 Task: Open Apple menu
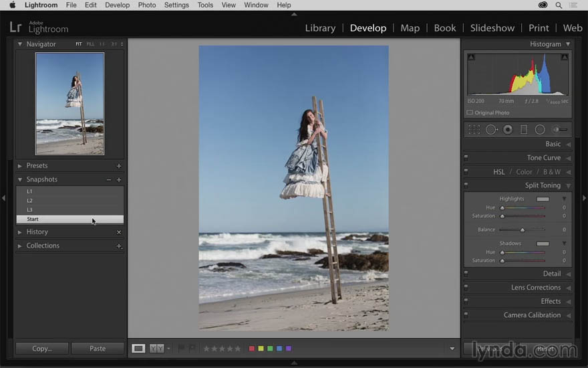[13, 5]
